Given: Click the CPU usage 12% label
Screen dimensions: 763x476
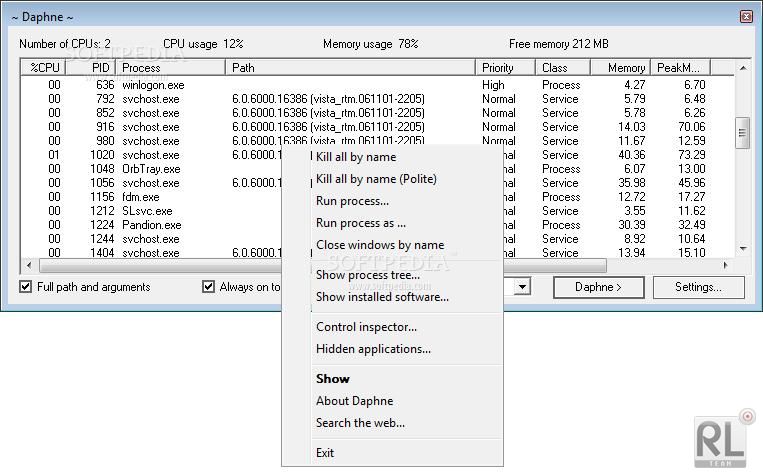Looking at the screenshot, I should [x=203, y=44].
